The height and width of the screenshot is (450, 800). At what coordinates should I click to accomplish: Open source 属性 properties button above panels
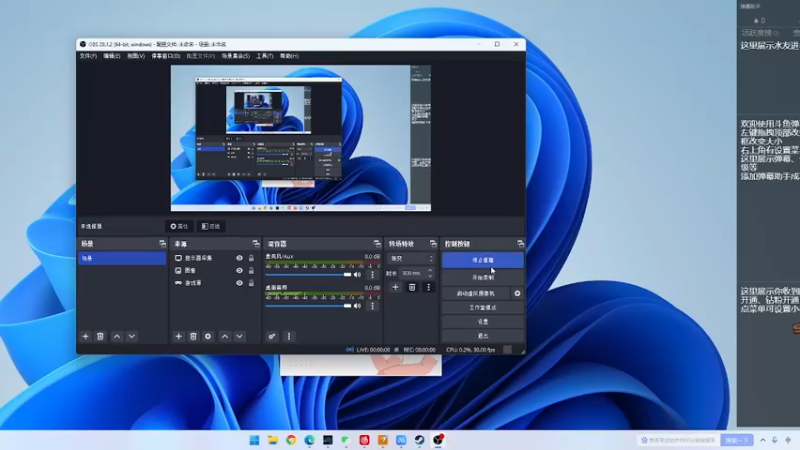pyautogui.click(x=180, y=226)
